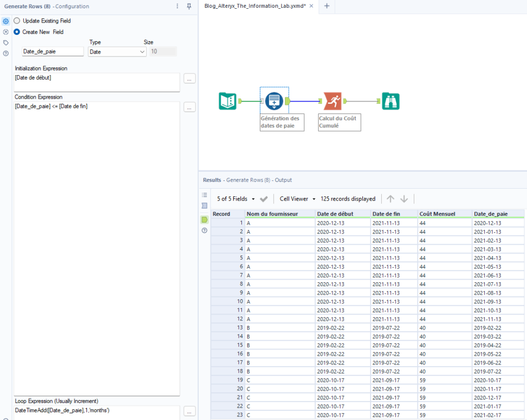Image resolution: width=527 pixels, height=420 pixels.
Task: Select Update Existing Field radio button
Action: click(x=17, y=21)
